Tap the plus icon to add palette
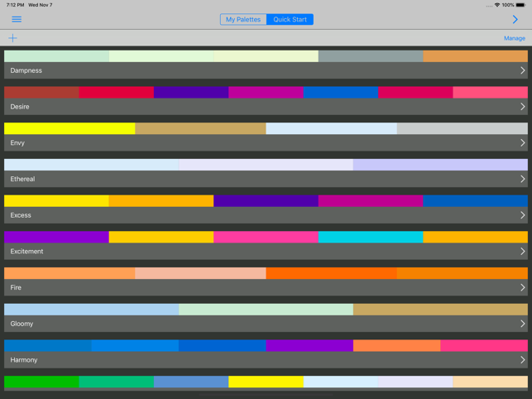 pos(12,38)
